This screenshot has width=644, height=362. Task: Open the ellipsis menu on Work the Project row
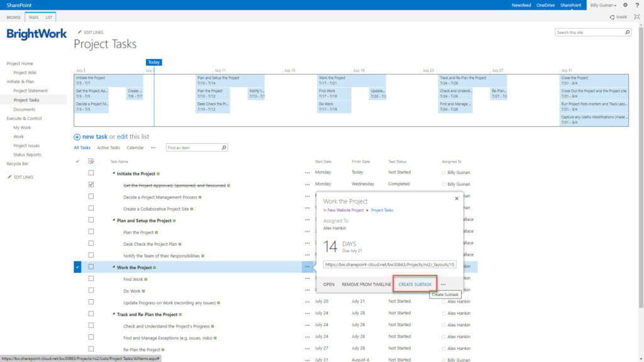click(x=308, y=266)
